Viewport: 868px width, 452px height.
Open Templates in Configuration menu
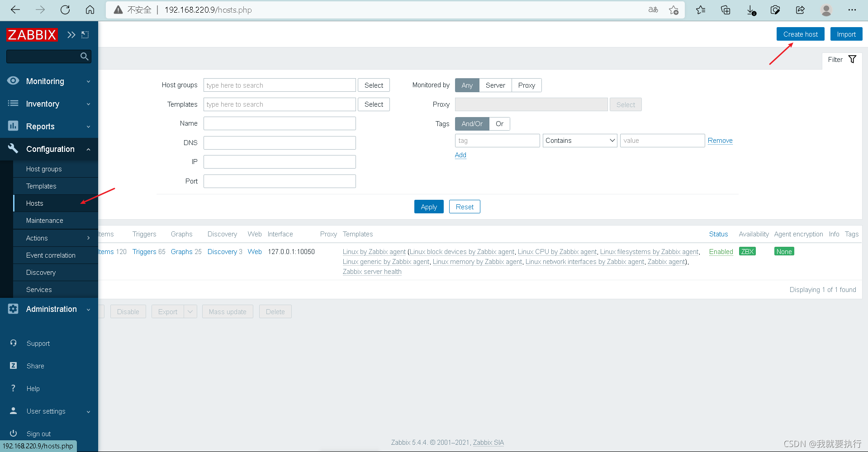(x=41, y=186)
